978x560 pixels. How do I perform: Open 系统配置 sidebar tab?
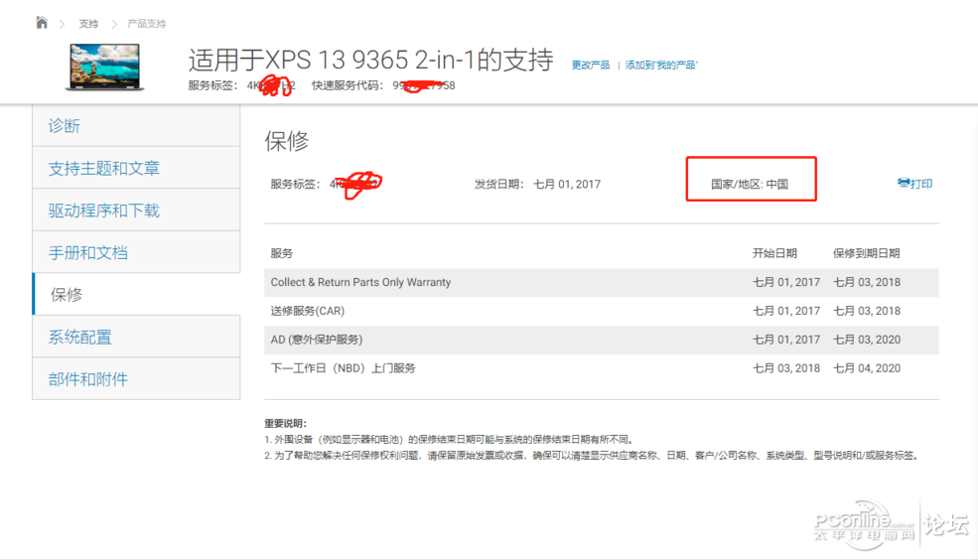136,337
